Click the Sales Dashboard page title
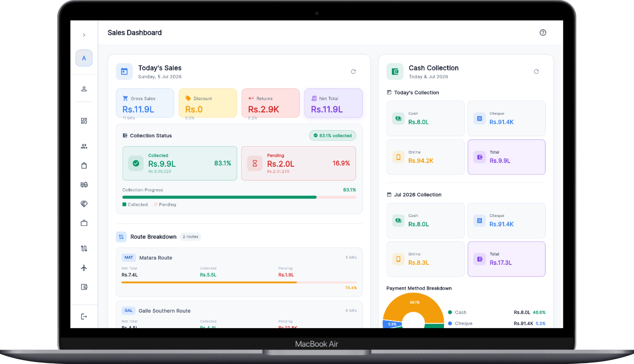The image size is (634, 364). point(134,33)
